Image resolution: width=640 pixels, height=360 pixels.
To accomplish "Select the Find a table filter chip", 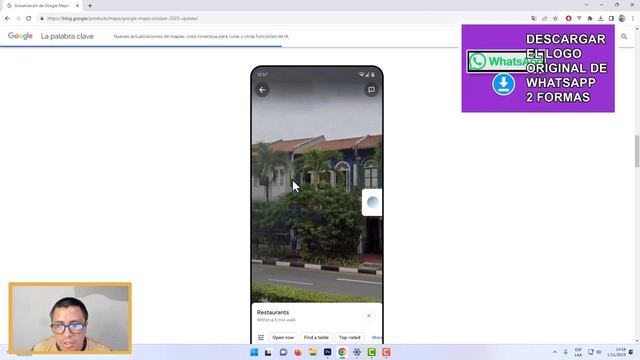I will [x=316, y=338].
